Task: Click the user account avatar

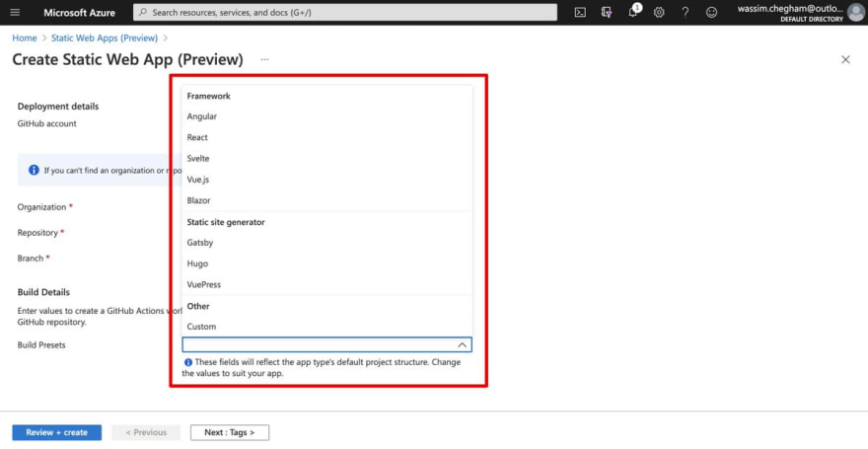Action: tap(856, 12)
